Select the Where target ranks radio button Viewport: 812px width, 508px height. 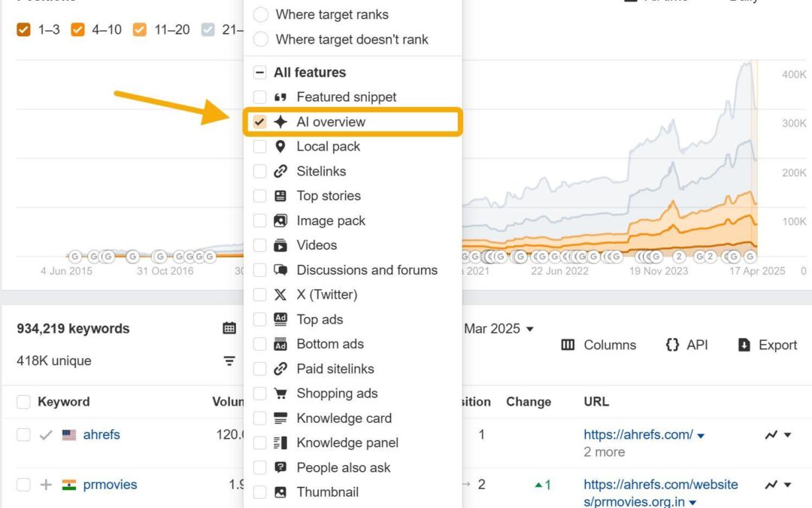(260, 14)
